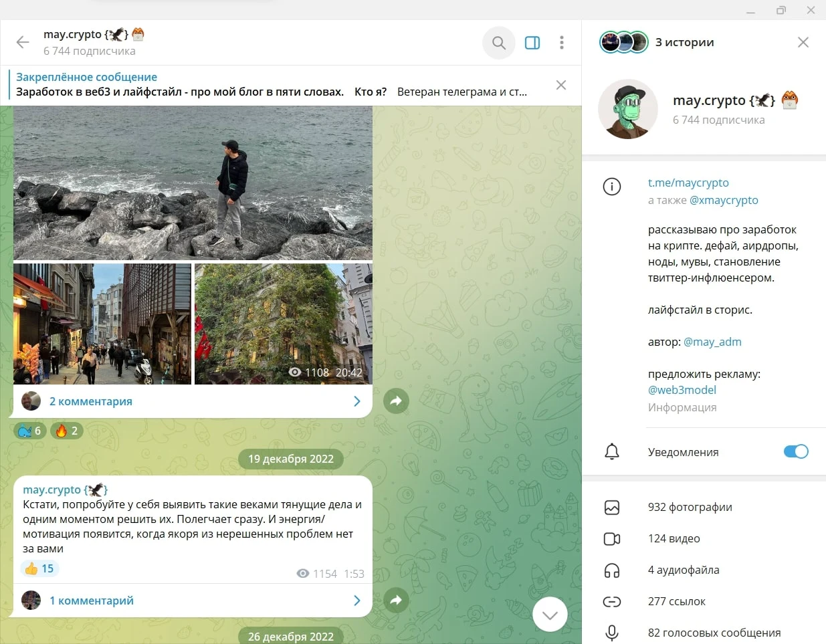Forward the 19 December text post

pos(396,601)
